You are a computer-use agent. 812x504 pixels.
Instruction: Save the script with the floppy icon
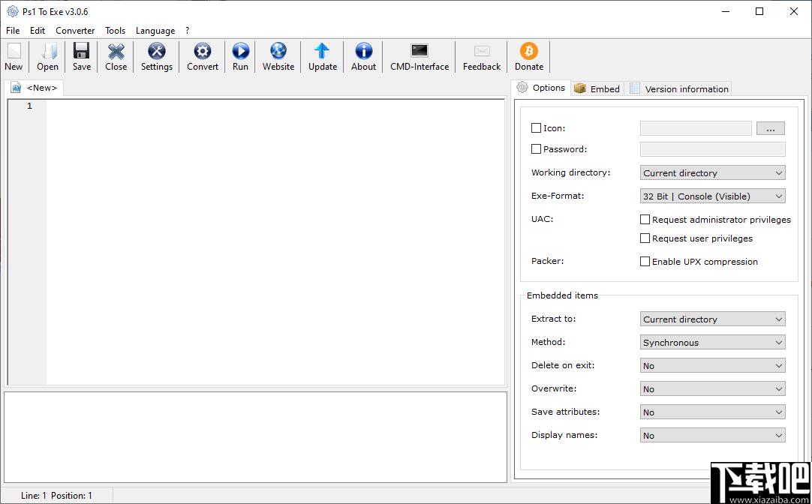81,51
